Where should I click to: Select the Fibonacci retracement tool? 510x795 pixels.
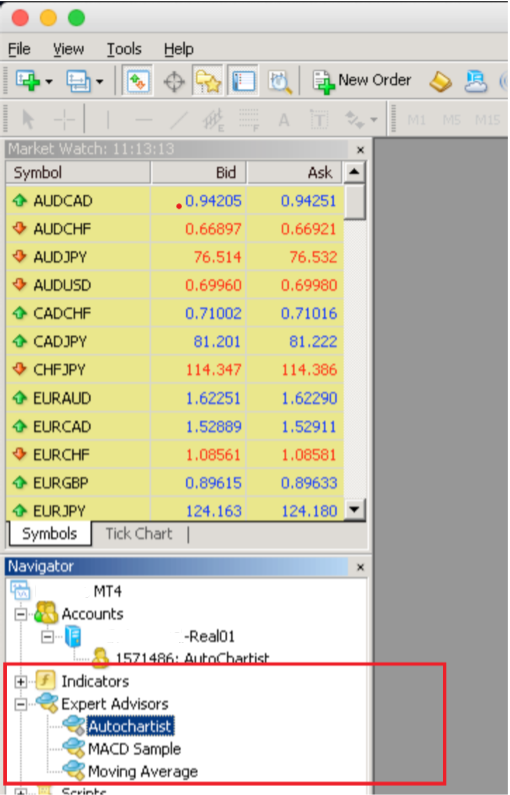point(248,121)
